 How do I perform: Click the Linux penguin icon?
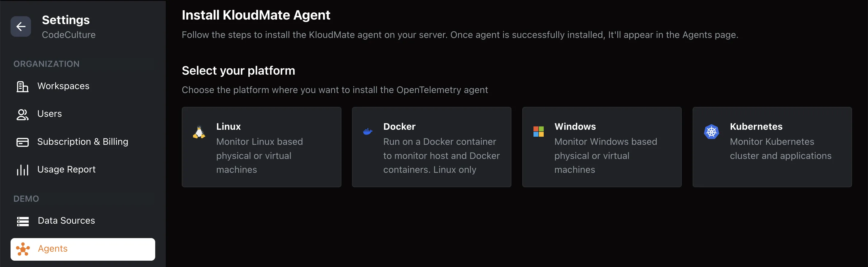(199, 132)
